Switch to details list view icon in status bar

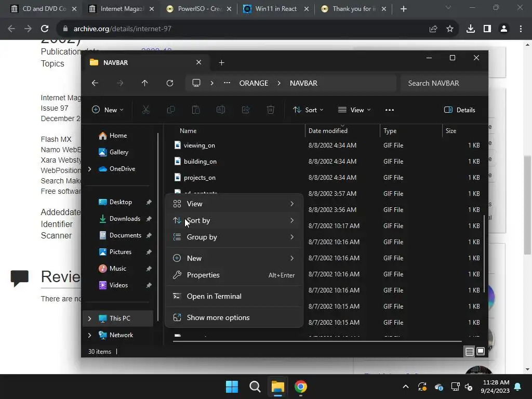click(x=469, y=352)
